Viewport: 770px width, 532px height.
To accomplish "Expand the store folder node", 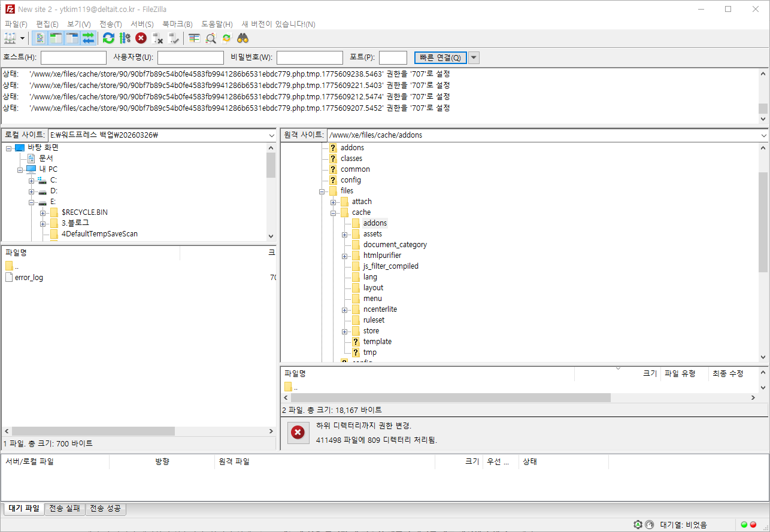I will point(345,331).
